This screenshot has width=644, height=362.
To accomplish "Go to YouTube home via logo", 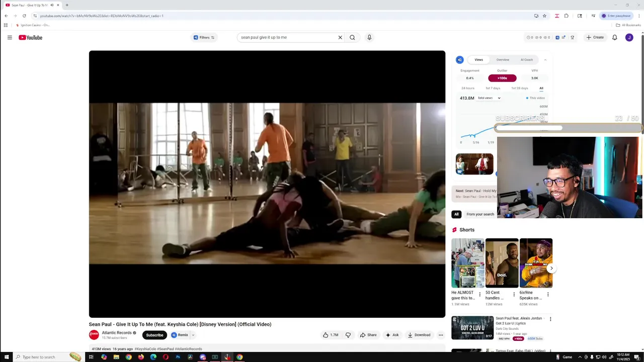I will click(x=31, y=37).
